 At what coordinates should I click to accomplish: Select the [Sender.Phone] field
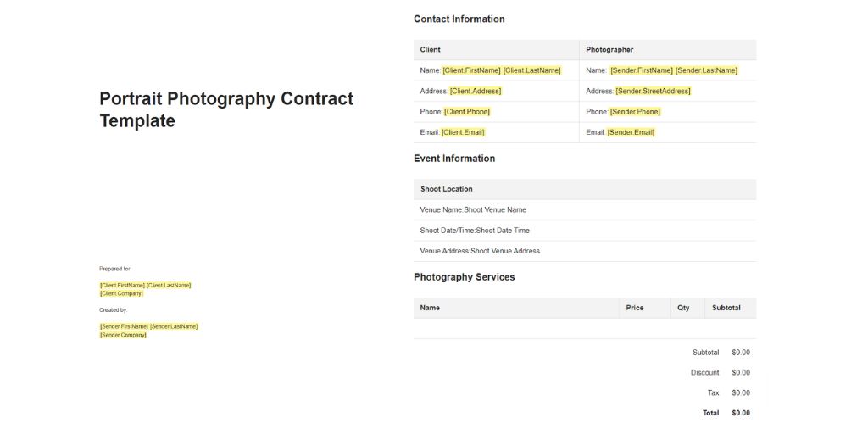635,112
